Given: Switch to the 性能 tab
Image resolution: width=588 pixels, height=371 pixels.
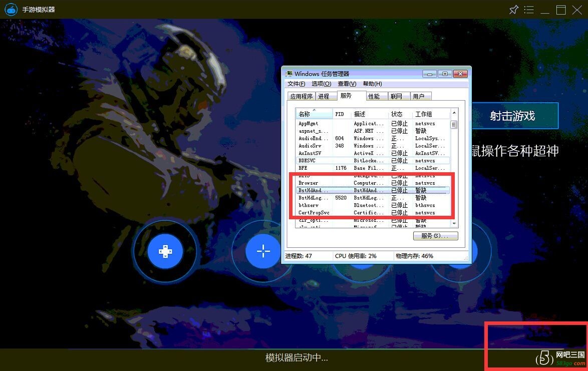Looking at the screenshot, I should [376, 96].
